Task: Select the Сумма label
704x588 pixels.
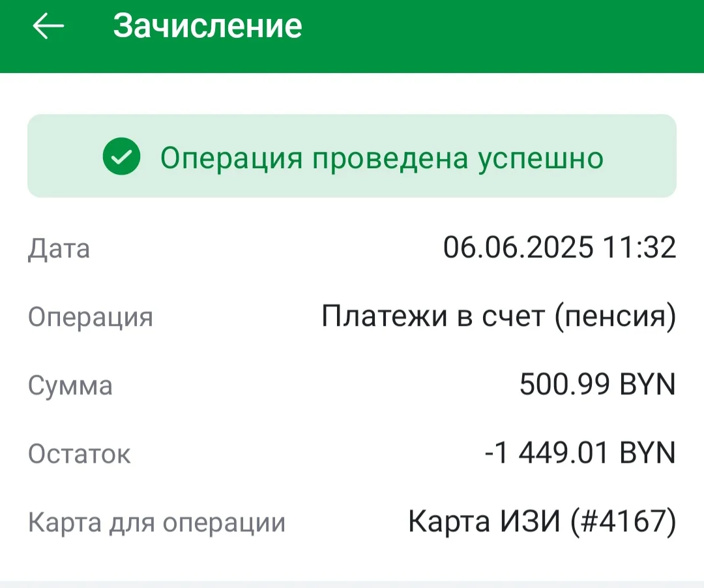Action: point(70,385)
